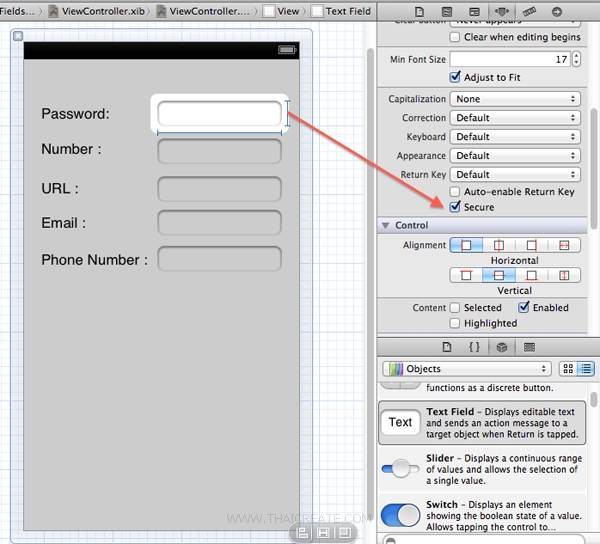Show the Object library cube icon
The height and width of the screenshot is (544, 600).
coord(502,347)
